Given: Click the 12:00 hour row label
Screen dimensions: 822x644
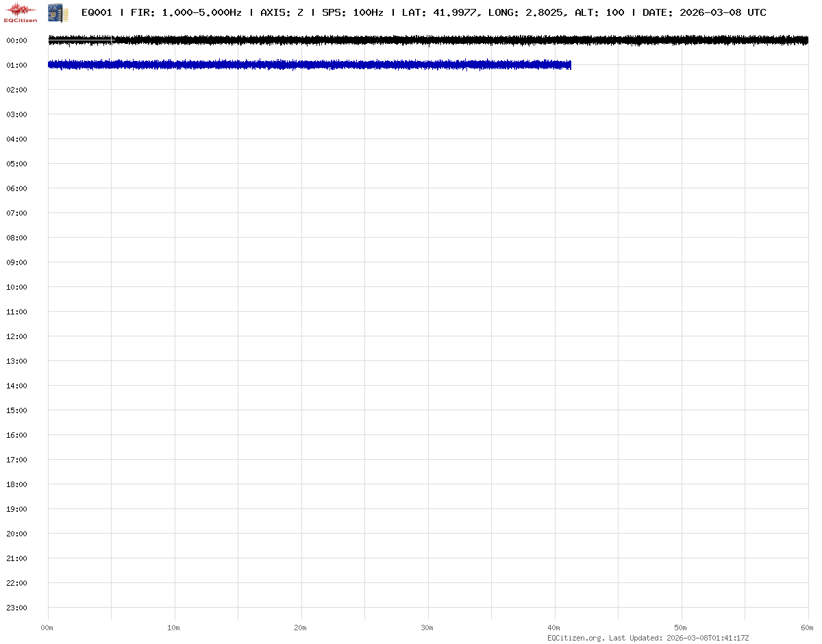Looking at the screenshot, I should coord(16,336).
